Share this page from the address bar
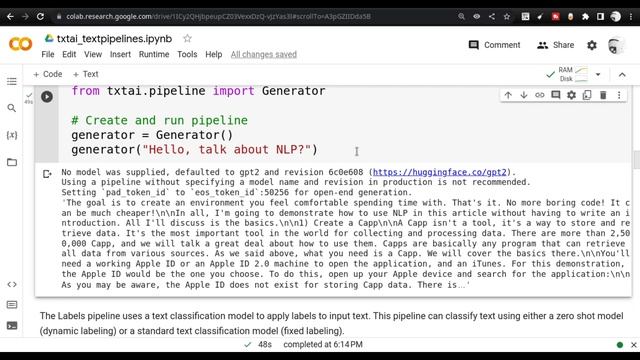 [492, 17]
